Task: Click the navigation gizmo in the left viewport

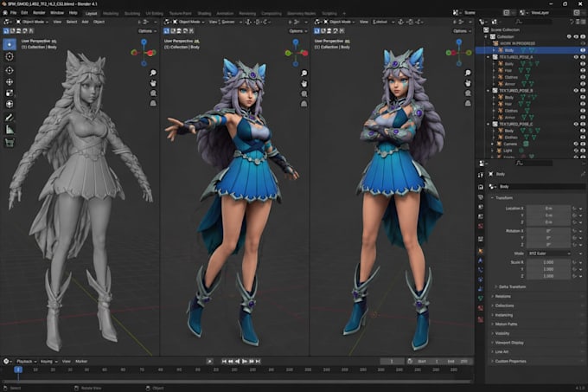Action: pyautogui.click(x=144, y=53)
